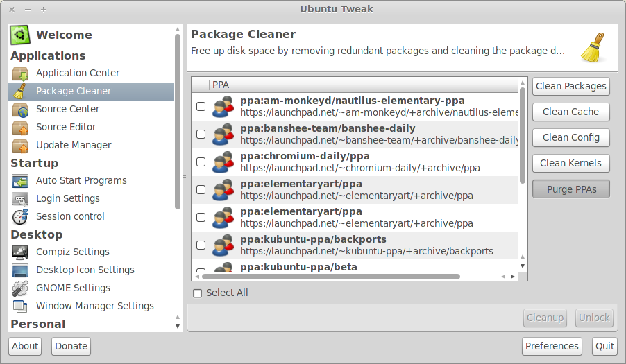Check the nautilus-elementary-ppa checkbox
Screen dimensions: 626x364
tap(201, 106)
